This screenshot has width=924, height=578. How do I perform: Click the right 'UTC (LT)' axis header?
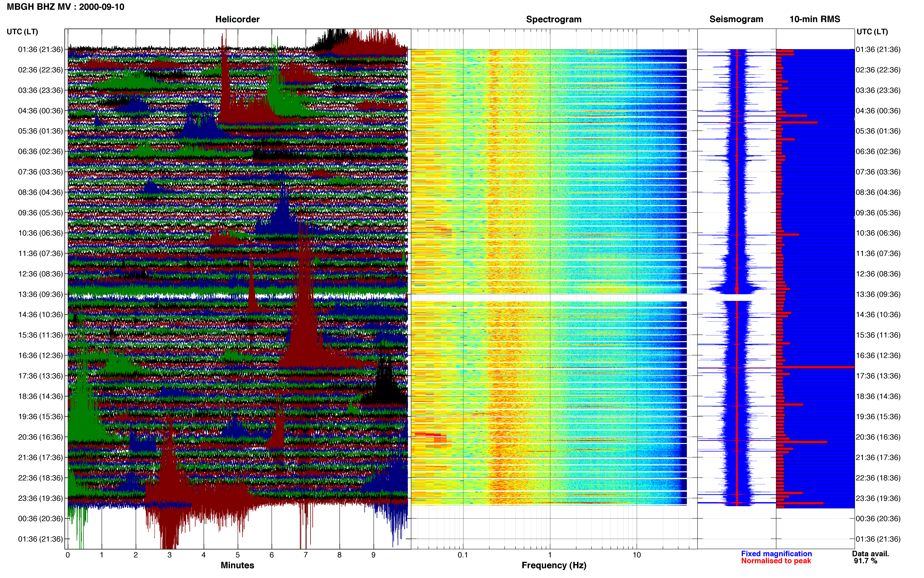[x=872, y=32]
